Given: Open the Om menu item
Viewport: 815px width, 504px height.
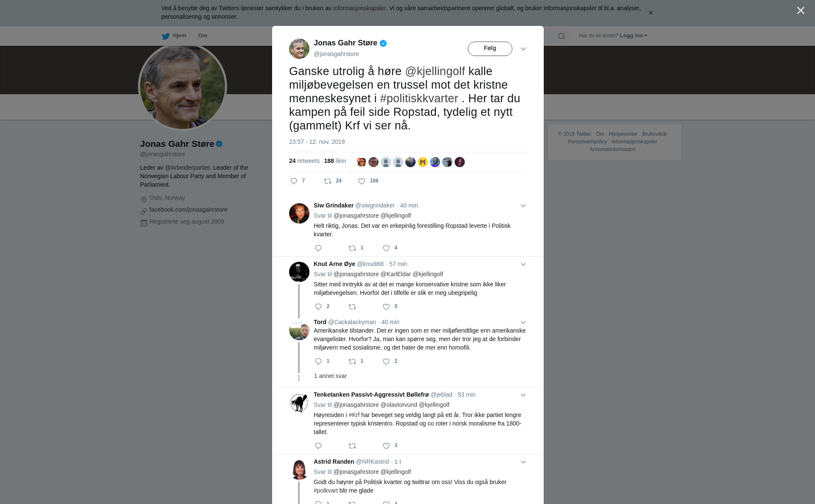Looking at the screenshot, I should 202,36.
